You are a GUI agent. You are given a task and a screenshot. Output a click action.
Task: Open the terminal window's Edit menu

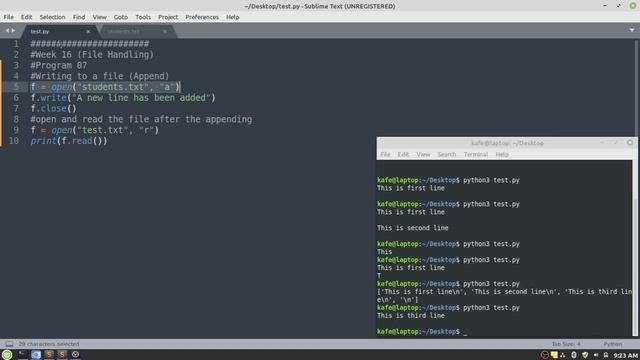coord(403,155)
